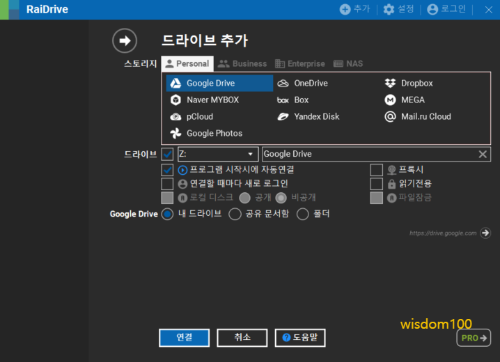Enable the 프록시 checkbox
Viewport: 500px width, 362px height.
coord(376,170)
